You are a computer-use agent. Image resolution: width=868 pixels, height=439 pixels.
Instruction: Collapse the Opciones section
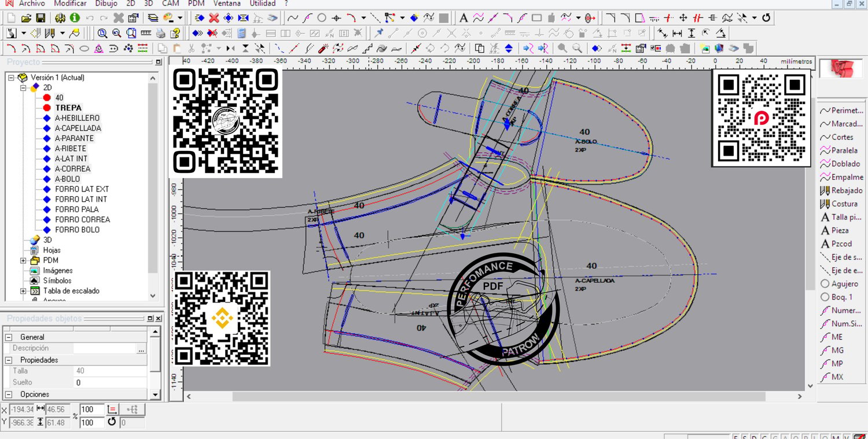coord(8,394)
